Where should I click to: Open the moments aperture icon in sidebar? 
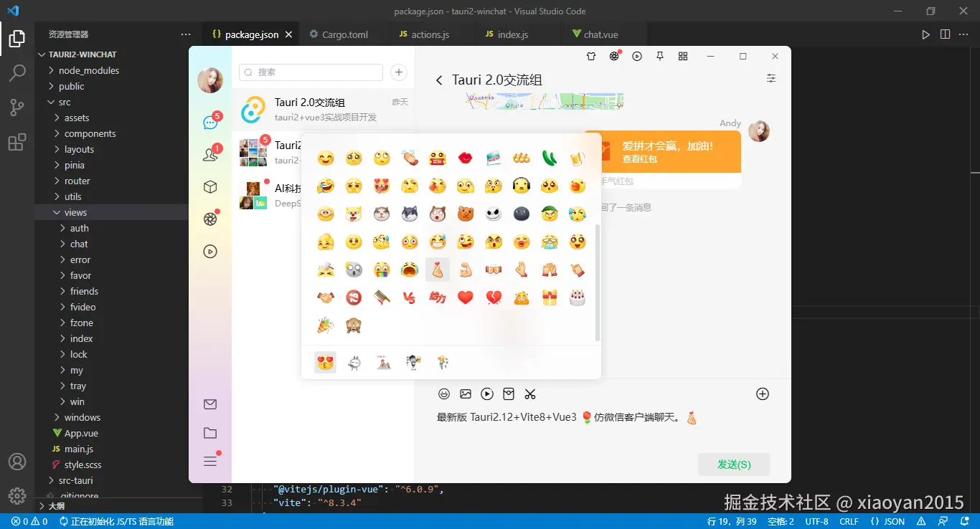tap(210, 219)
